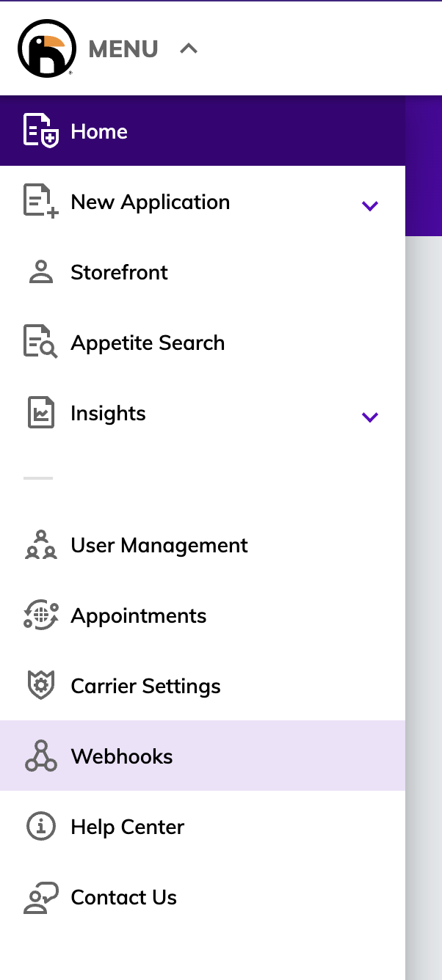Select Appetite Search from the menu
Image resolution: width=442 pixels, height=980 pixels.
pyautogui.click(x=148, y=343)
